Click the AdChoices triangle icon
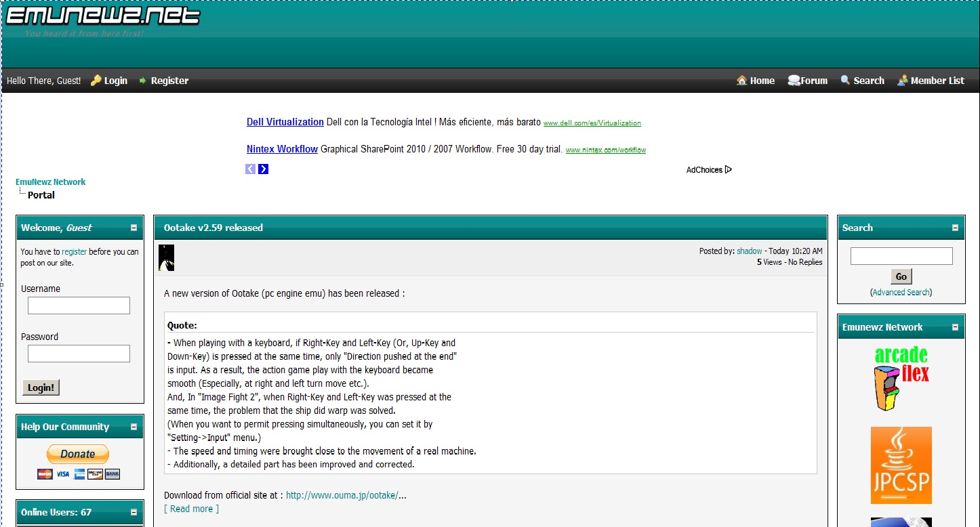The height and width of the screenshot is (527, 980). pyautogui.click(x=729, y=169)
